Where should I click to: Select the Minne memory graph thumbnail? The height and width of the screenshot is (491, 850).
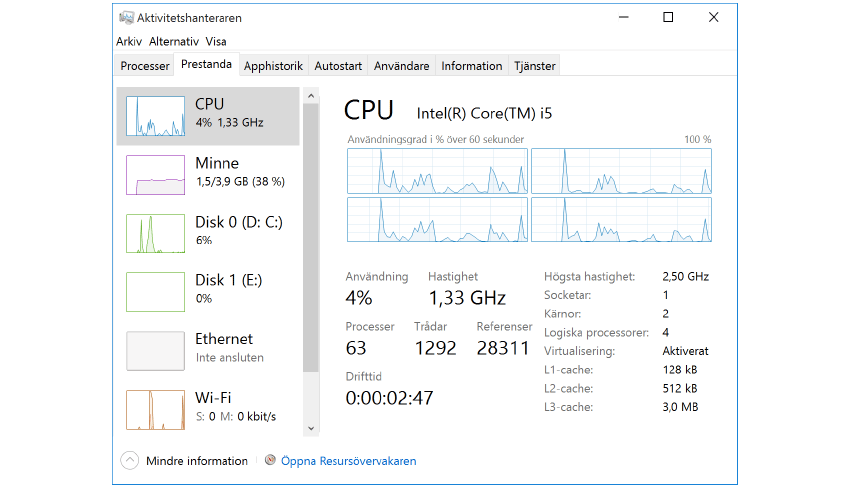click(x=155, y=175)
